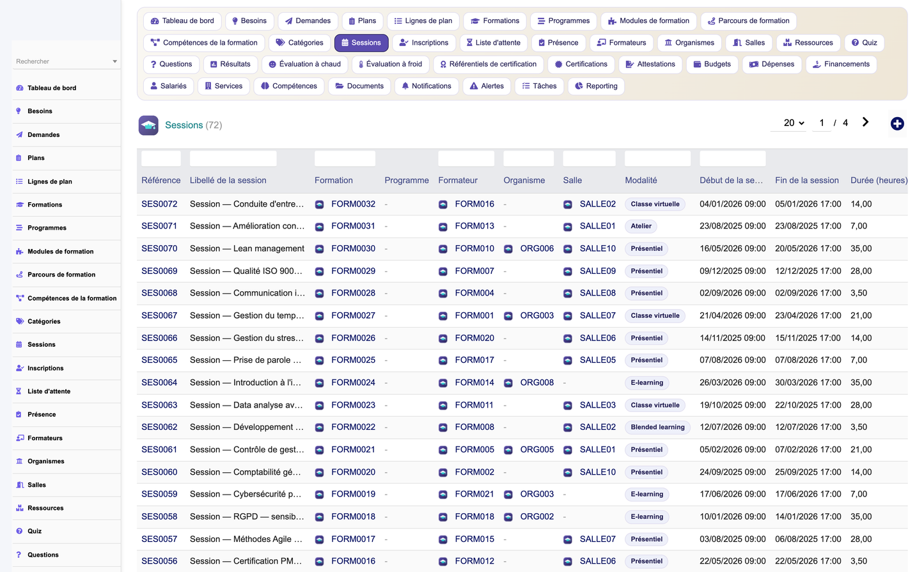Click the salle icon next to SALLE09
Image resolution: width=924 pixels, height=572 pixels.
tap(568, 271)
